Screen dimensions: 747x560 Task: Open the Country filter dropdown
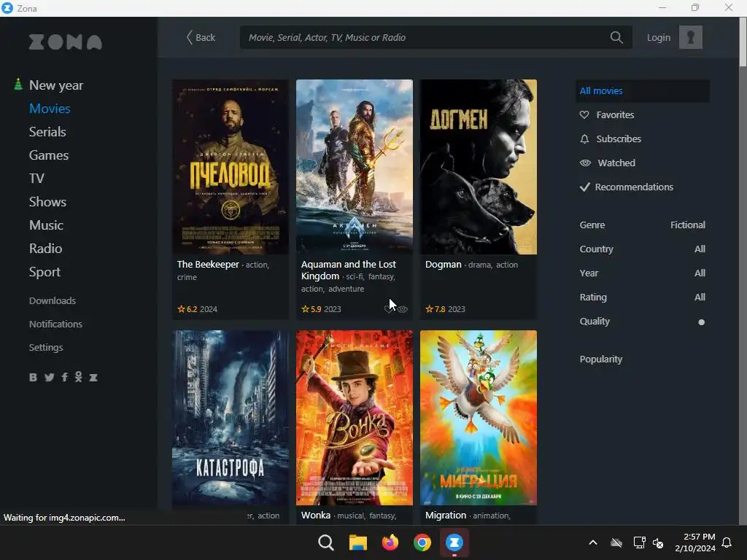point(642,249)
